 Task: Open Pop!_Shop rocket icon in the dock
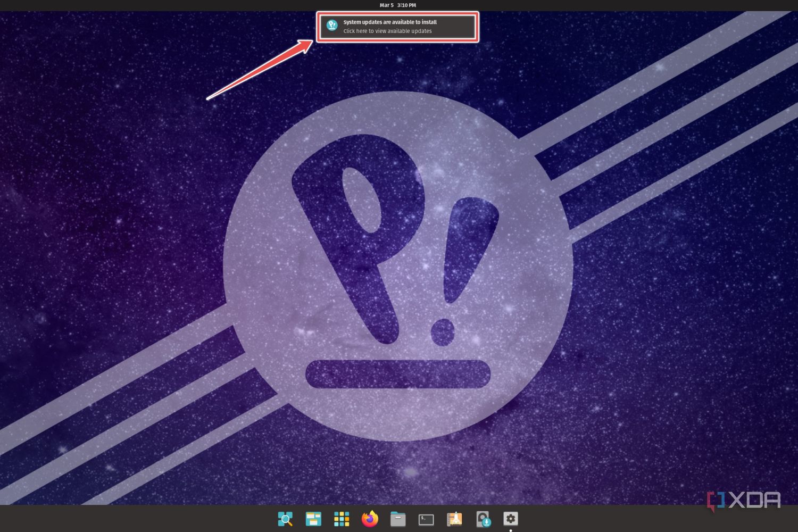point(454,519)
